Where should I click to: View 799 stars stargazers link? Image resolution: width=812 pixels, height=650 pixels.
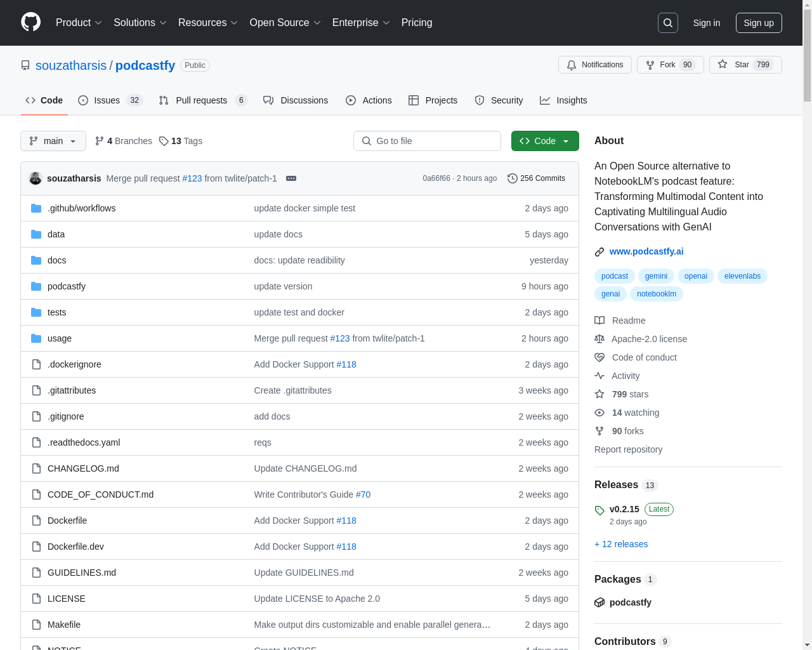pyautogui.click(x=622, y=394)
